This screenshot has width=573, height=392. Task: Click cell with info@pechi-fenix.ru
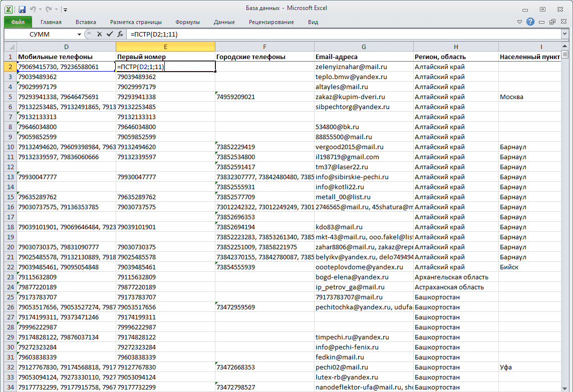364,347
